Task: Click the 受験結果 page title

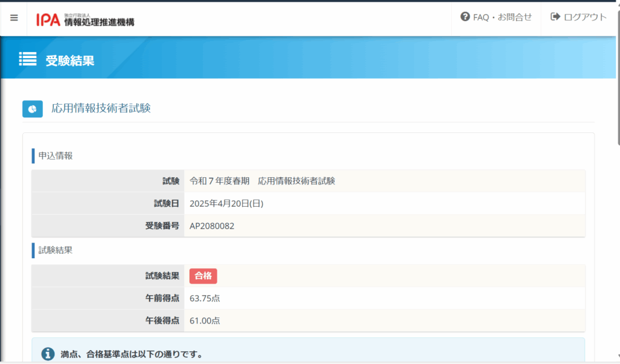Action: pos(70,60)
